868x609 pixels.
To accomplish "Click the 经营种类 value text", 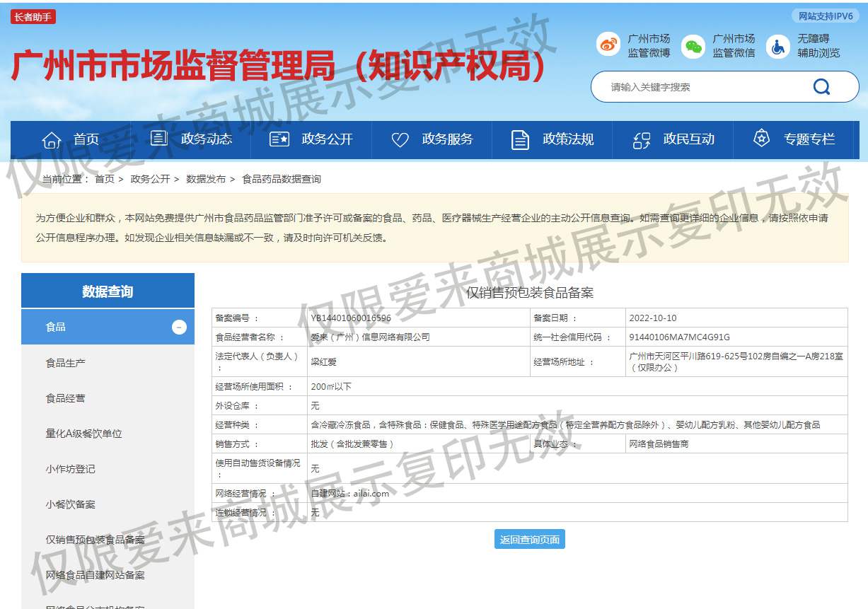I will coord(565,425).
